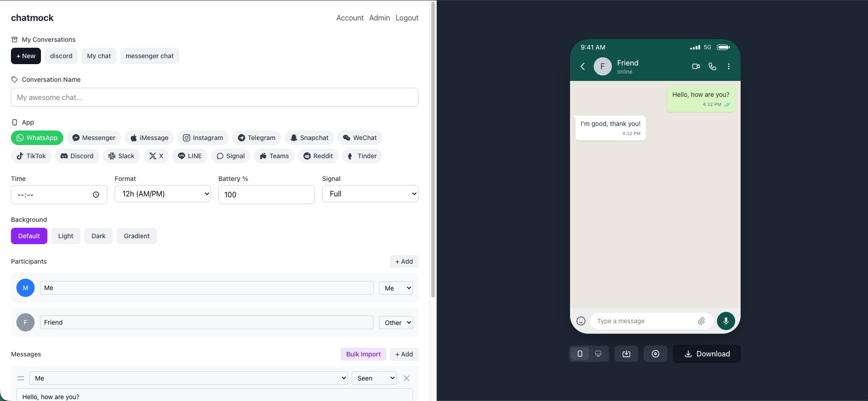Select the Light background option
This screenshot has height=401, width=868.
66,236
